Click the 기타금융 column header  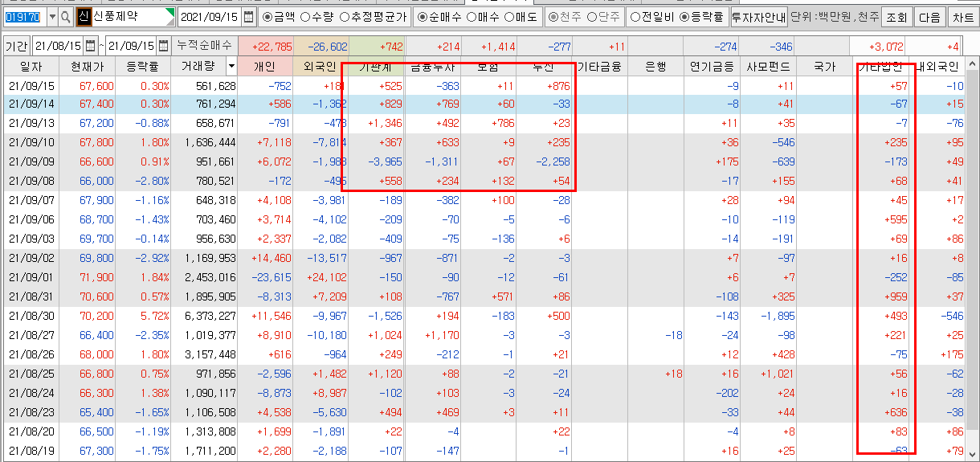click(x=599, y=67)
